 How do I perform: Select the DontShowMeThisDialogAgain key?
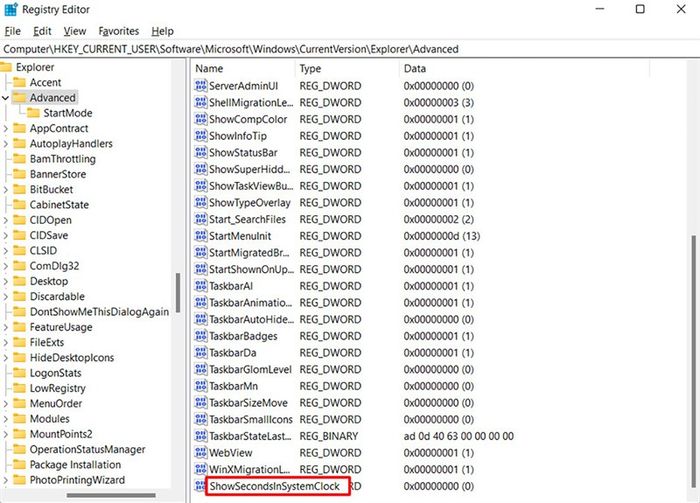[99, 312]
